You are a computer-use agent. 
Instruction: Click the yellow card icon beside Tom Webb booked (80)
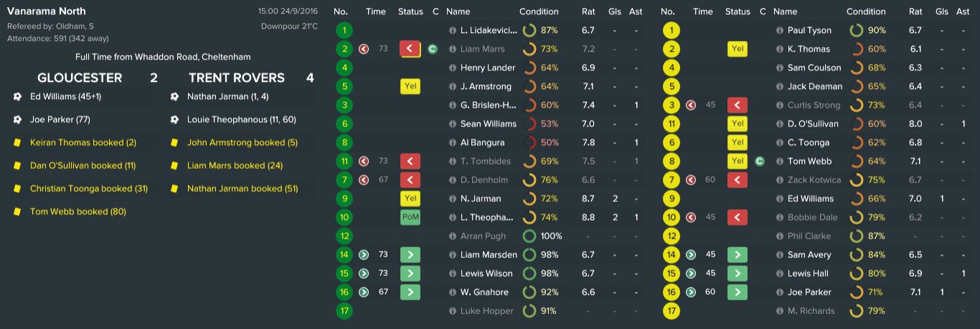(x=18, y=212)
